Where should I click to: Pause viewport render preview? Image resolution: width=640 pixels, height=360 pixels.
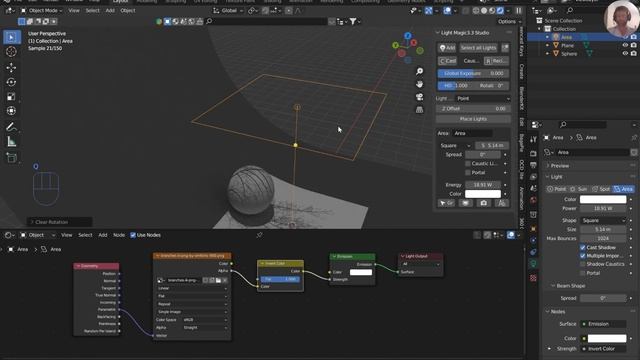tap(518, 11)
